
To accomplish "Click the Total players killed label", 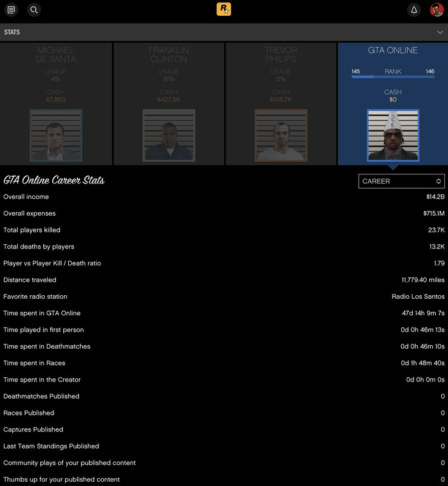I will coord(32,230).
